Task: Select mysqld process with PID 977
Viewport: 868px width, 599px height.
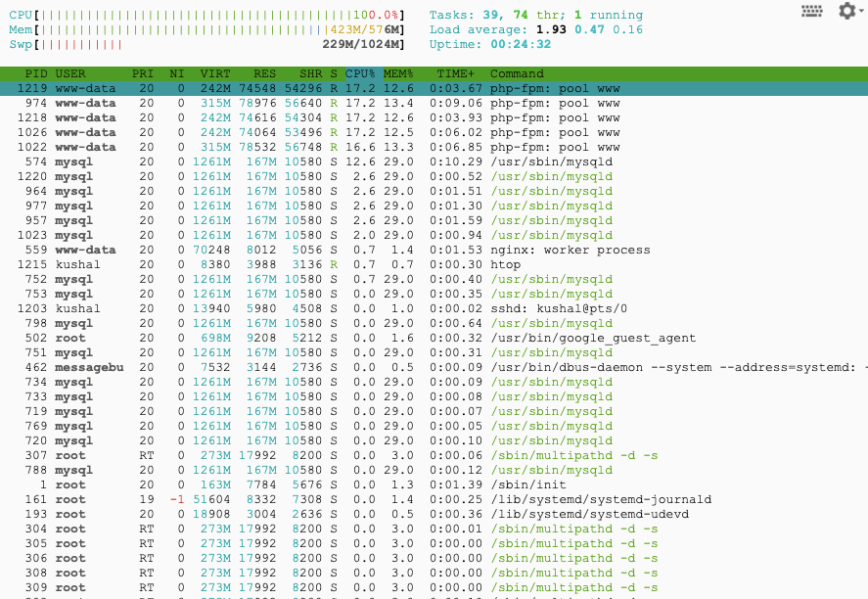Action: pos(434,206)
